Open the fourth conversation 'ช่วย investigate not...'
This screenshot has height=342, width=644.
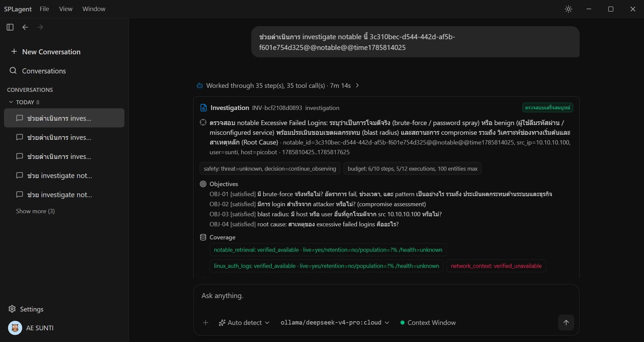pyautogui.click(x=64, y=175)
